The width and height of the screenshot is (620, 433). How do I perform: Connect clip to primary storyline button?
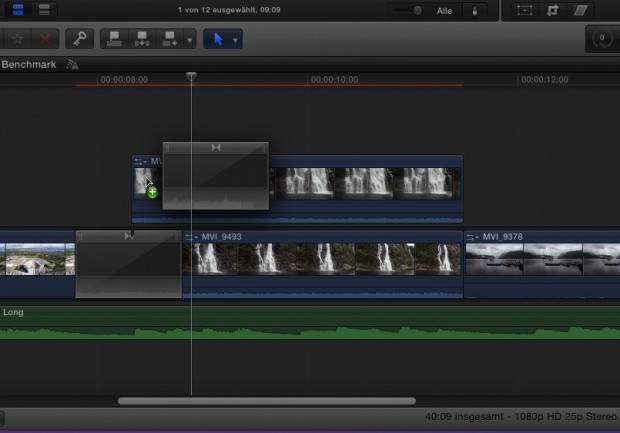coord(115,39)
